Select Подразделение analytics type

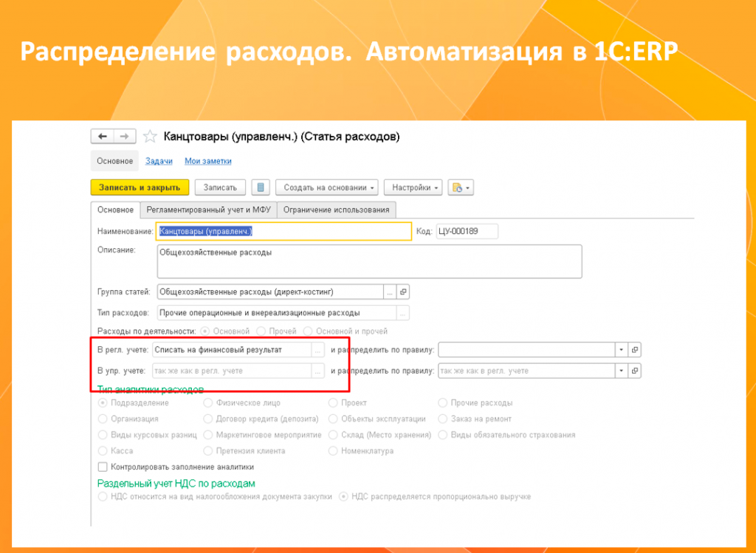(102, 402)
